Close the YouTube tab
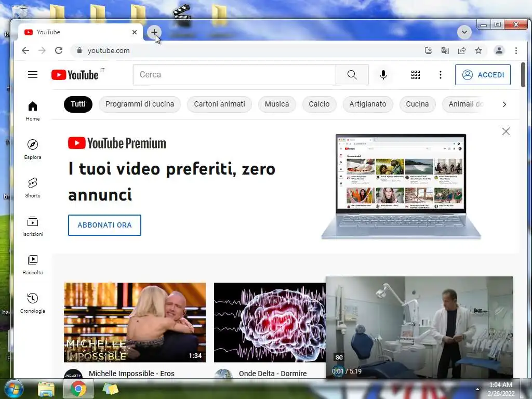This screenshot has width=532, height=399. (135, 32)
